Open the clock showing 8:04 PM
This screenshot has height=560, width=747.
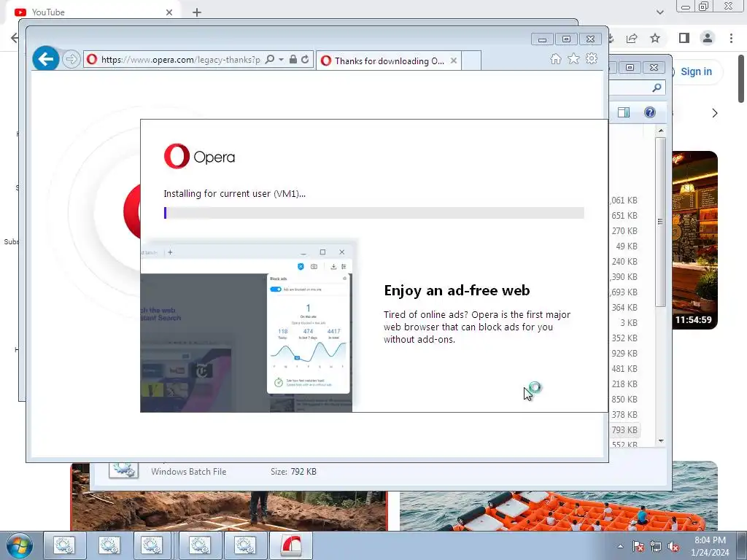click(709, 546)
